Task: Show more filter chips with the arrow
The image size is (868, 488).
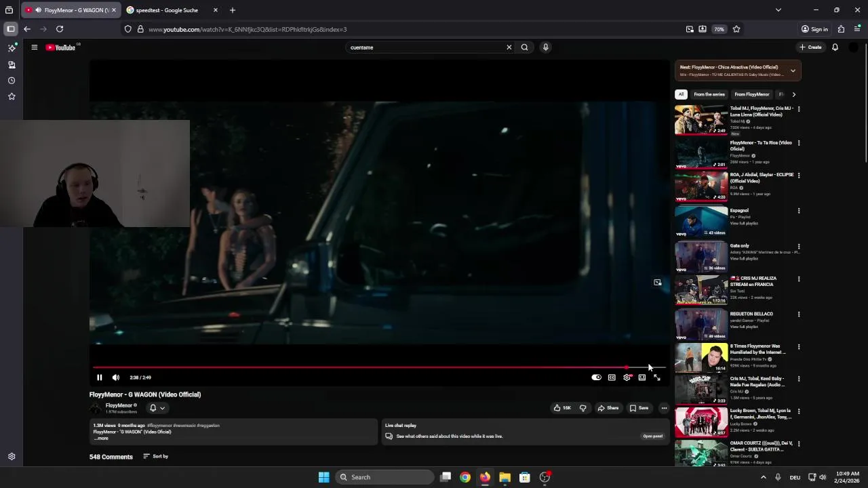Action: click(x=793, y=94)
